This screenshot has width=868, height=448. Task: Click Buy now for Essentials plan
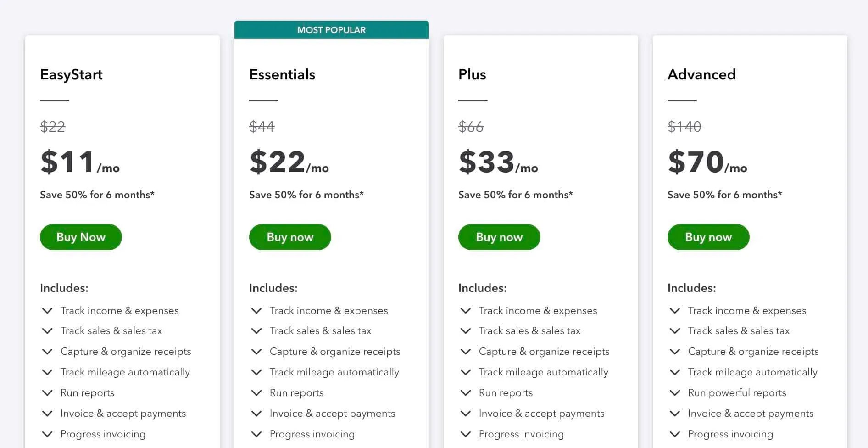coord(290,237)
